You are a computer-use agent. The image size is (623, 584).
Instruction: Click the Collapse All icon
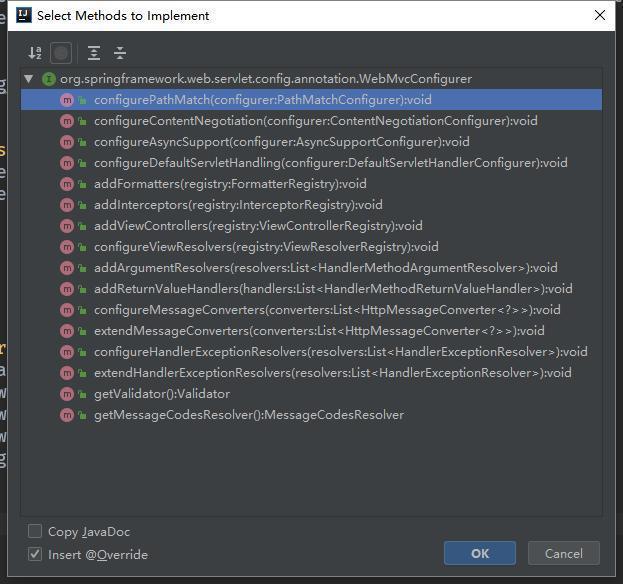point(120,53)
